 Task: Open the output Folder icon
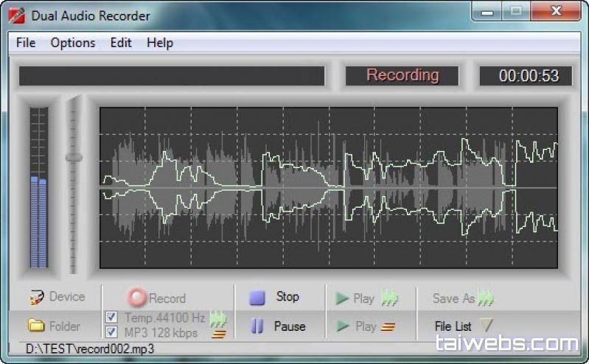36,326
